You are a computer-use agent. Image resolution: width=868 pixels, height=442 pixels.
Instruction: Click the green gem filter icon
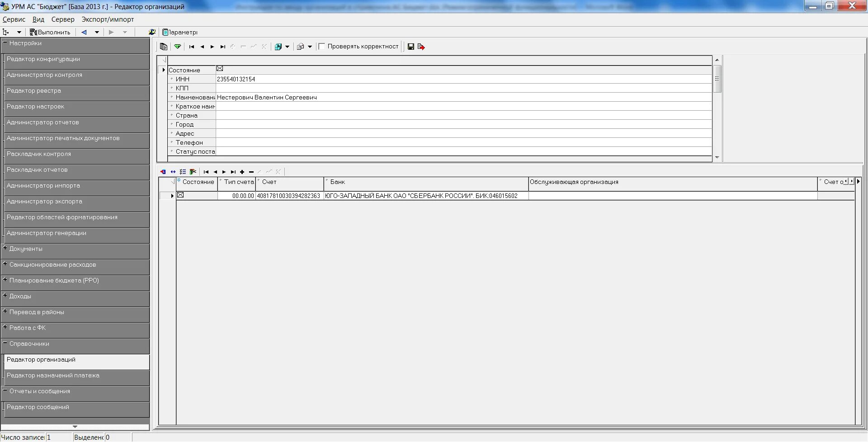(x=178, y=47)
